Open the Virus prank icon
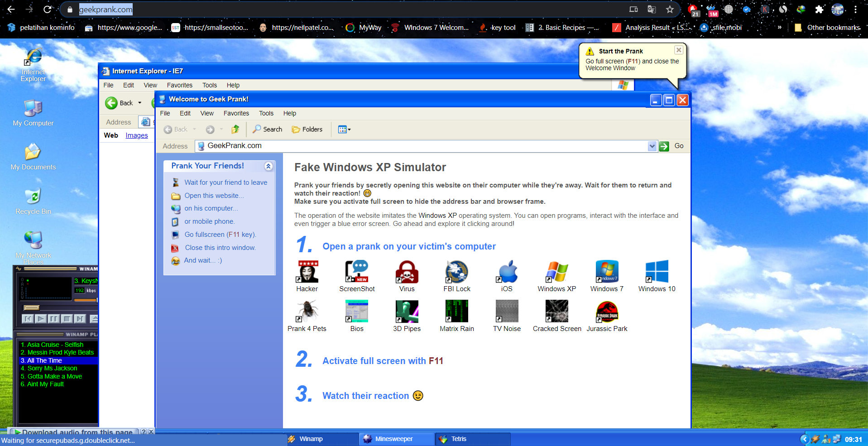This screenshot has width=868, height=446. pyautogui.click(x=407, y=276)
